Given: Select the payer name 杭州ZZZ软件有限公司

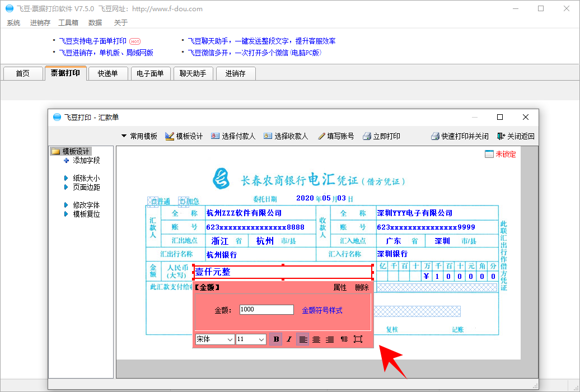Looking at the screenshot, I should tap(244, 213).
